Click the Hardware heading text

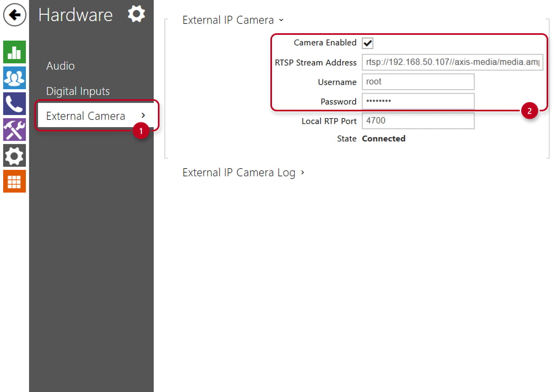[x=76, y=15]
